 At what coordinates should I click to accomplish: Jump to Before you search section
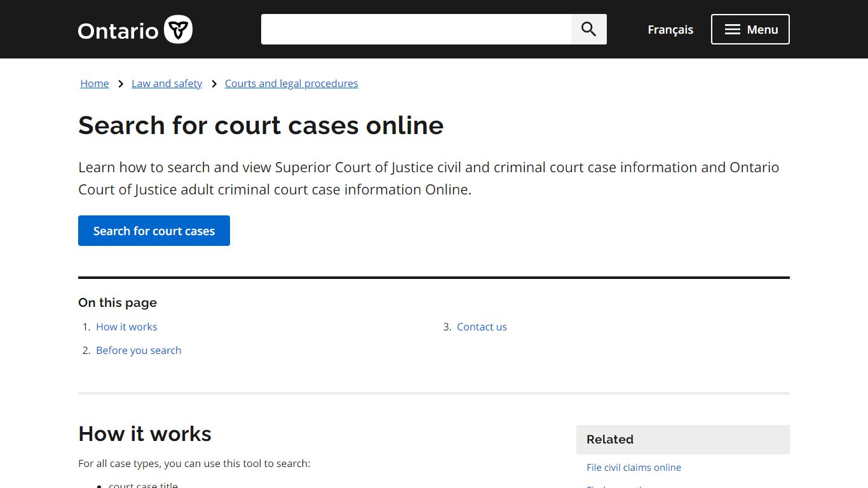pos(139,350)
